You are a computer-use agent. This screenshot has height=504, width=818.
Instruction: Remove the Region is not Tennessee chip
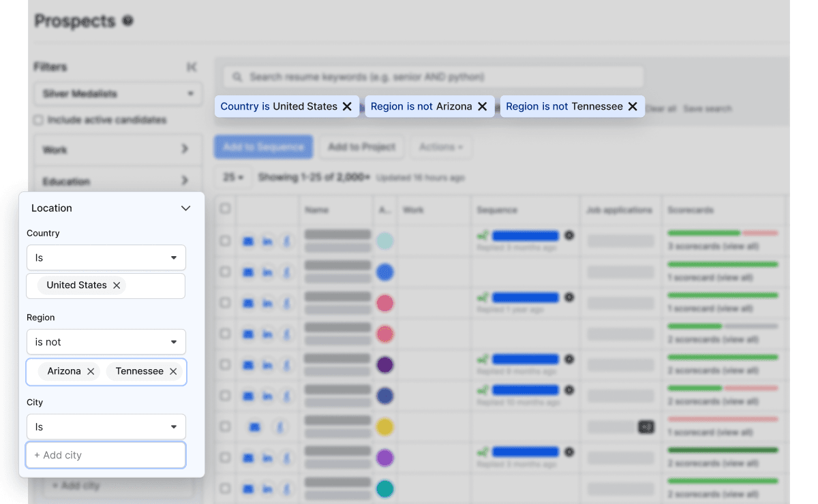pos(633,106)
